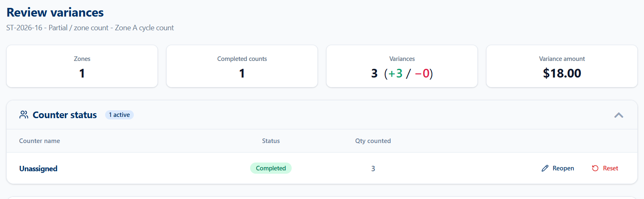Collapse the Counter status panel chevron
This screenshot has height=199, width=644.
[619, 115]
